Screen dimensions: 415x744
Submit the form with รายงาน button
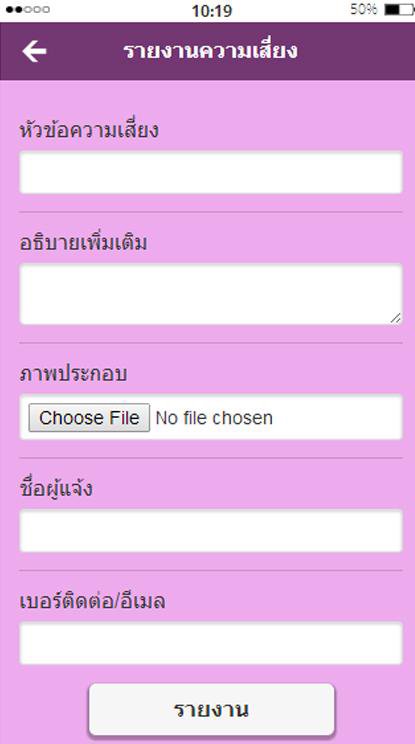point(212,709)
